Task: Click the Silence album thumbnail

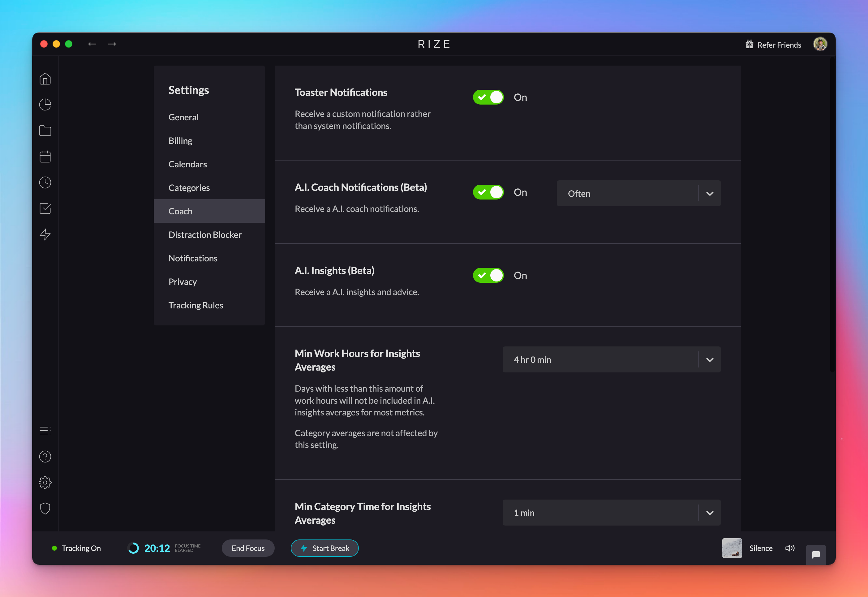Action: point(732,548)
